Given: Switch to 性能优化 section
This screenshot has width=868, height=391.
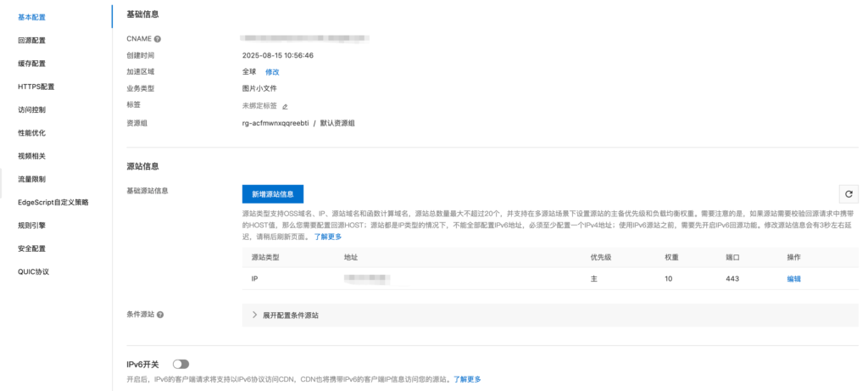Looking at the screenshot, I should pyautogui.click(x=31, y=133).
